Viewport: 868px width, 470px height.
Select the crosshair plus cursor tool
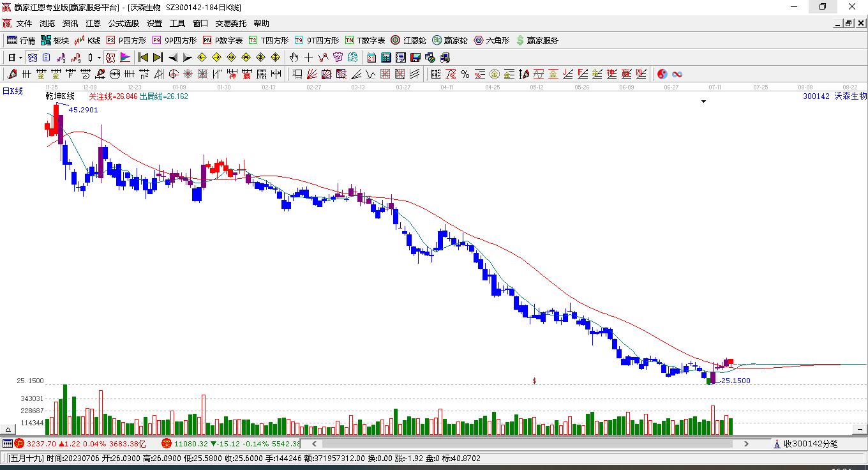click(308, 57)
